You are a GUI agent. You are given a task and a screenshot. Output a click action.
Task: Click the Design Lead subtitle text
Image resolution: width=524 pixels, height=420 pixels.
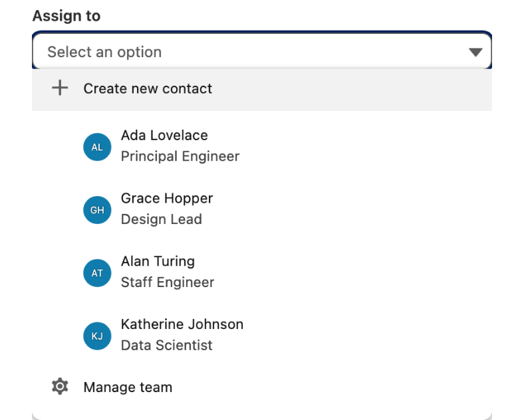click(162, 219)
